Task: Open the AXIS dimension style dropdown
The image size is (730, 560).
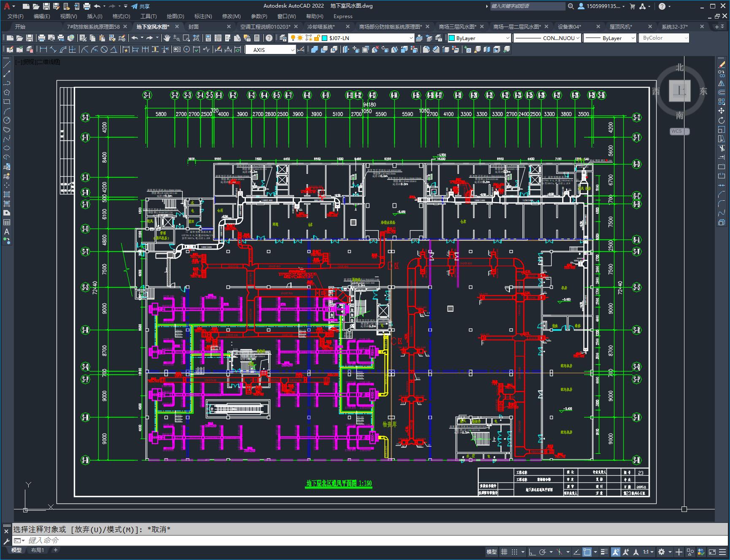Action: 271,49
